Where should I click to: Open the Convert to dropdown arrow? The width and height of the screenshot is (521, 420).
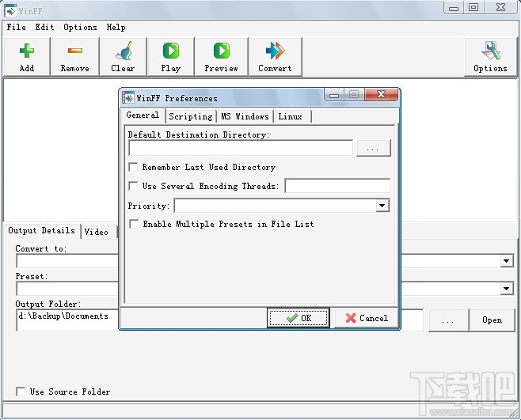tap(506, 261)
